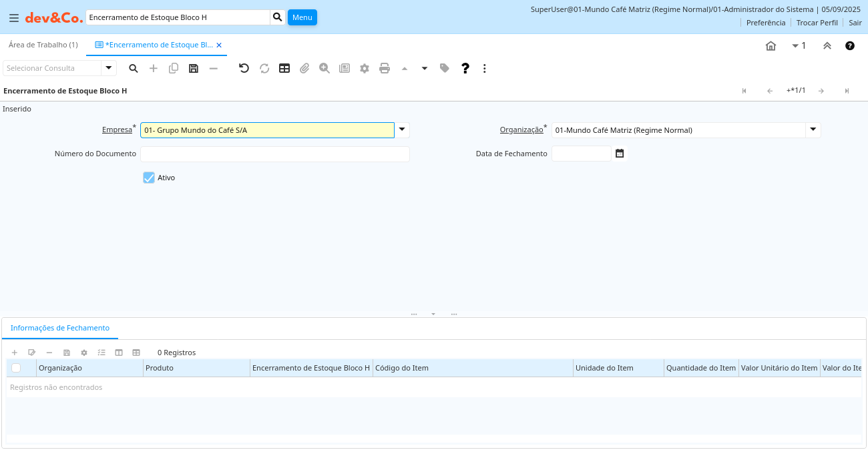The image size is (868, 450).
Task: Click the Número do Documento input field
Action: [x=274, y=154]
